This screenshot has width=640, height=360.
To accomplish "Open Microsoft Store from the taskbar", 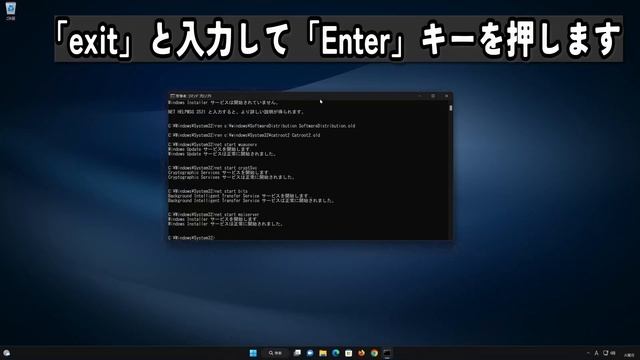I will 349,353.
